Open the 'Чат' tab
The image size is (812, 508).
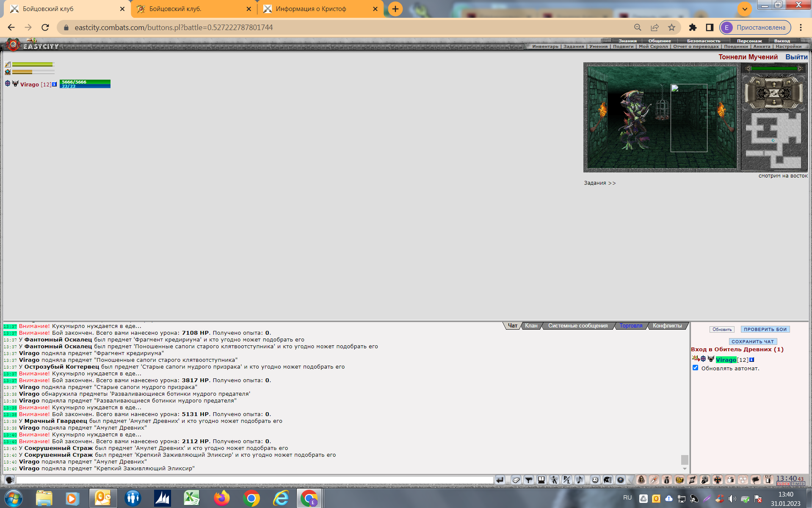(x=512, y=325)
